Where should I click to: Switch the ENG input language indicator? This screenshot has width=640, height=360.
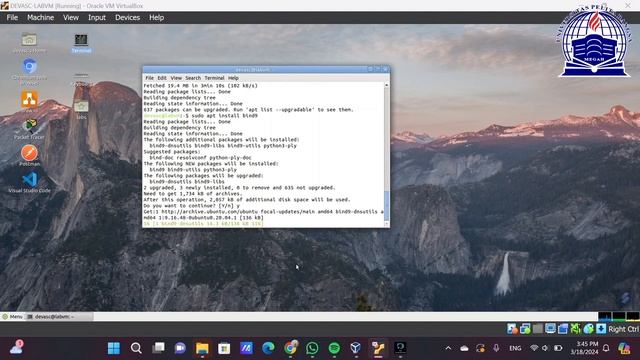[x=515, y=348]
